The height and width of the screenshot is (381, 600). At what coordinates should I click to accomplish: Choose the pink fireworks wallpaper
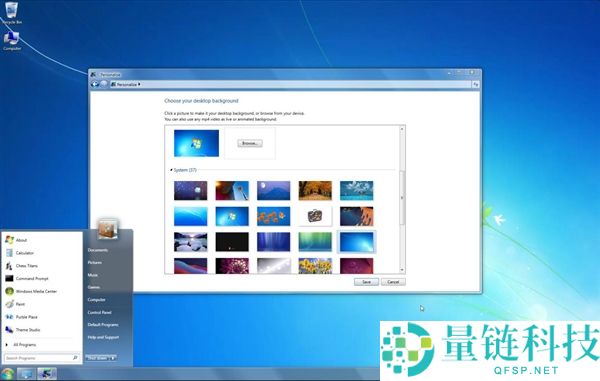pyautogui.click(x=232, y=266)
